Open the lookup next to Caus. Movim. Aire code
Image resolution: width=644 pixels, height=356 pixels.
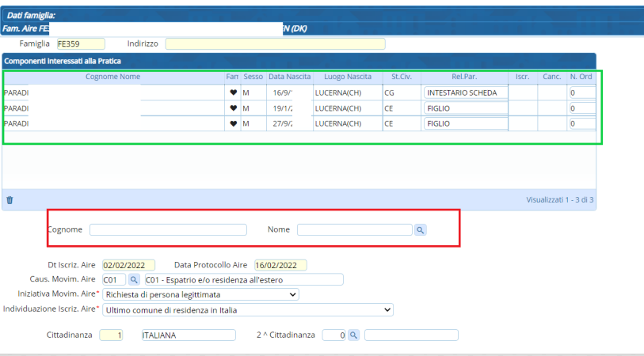(x=134, y=279)
